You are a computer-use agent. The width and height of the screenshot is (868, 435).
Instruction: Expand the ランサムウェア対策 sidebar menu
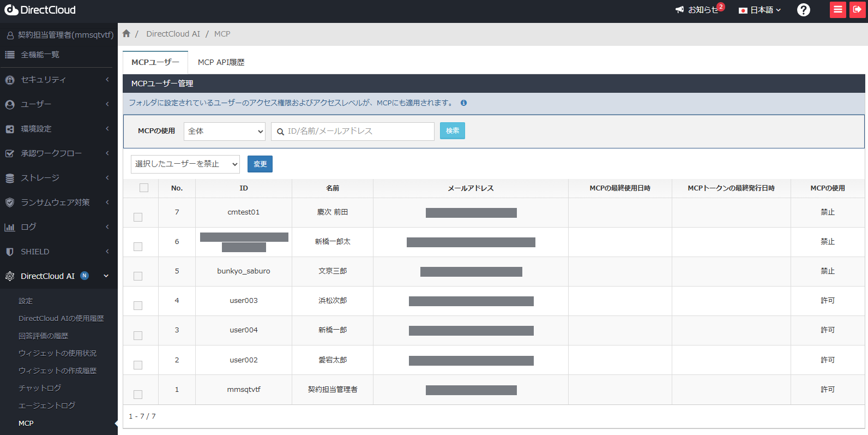pyautogui.click(x=59, y=202)
